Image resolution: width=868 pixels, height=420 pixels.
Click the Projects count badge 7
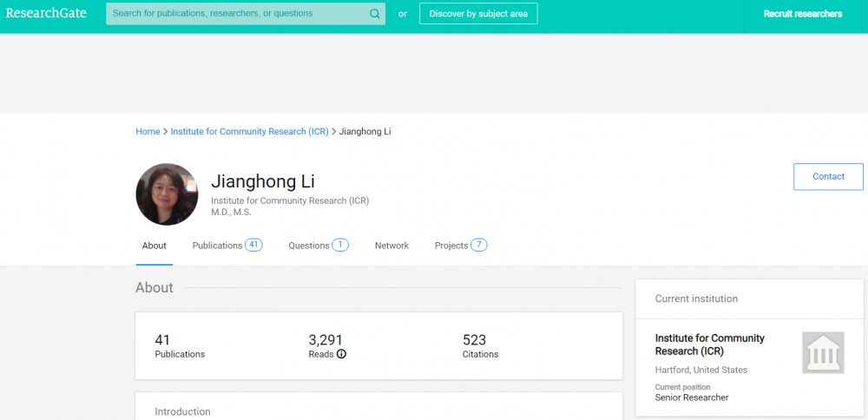click(479, 245)
